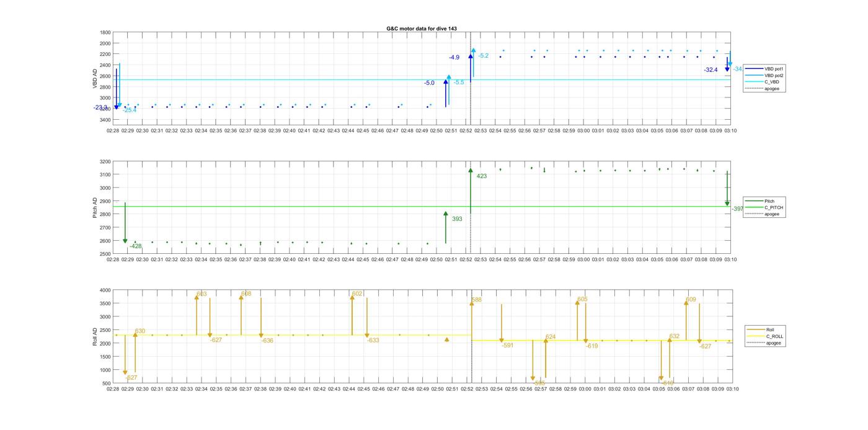Click the '4000' tick on the Roll axis
The width and height of the screenshot is (868, 430).
pyautogui.click(x=105, y=290)
